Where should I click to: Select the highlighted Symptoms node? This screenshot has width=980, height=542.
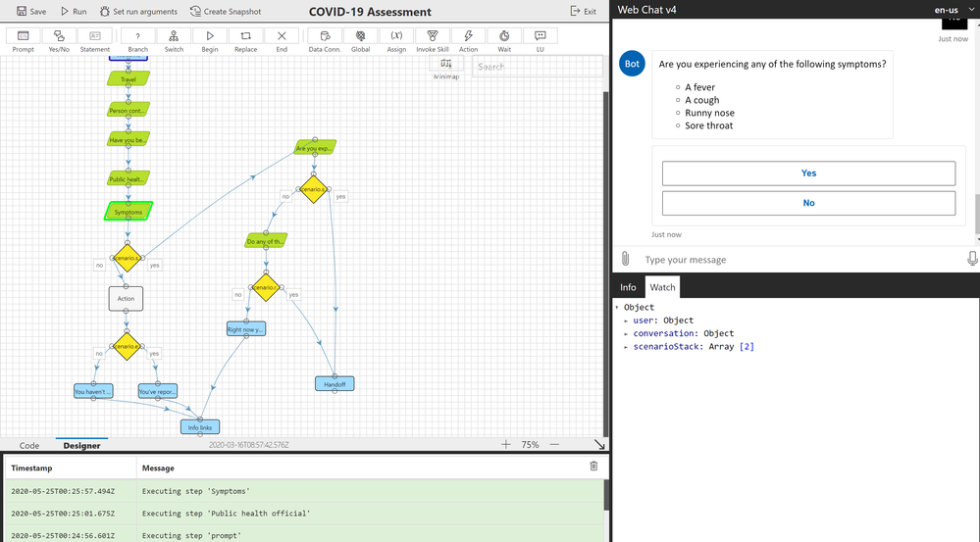tap(129, 212)
